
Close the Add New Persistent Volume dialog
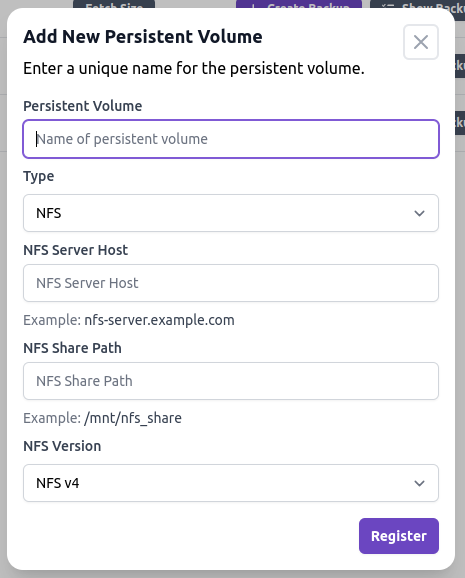click(421, 42)
